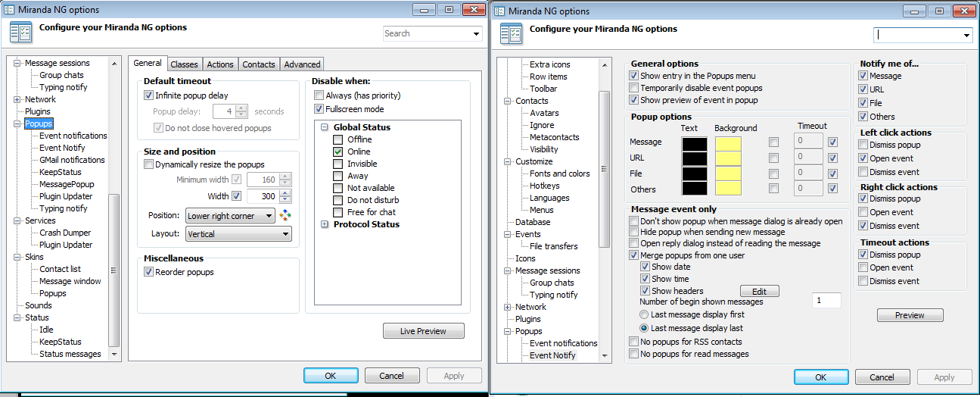Open Status messages tree item
The width and height of the screenshot is (980, 397).
click(x=70, y=354)
